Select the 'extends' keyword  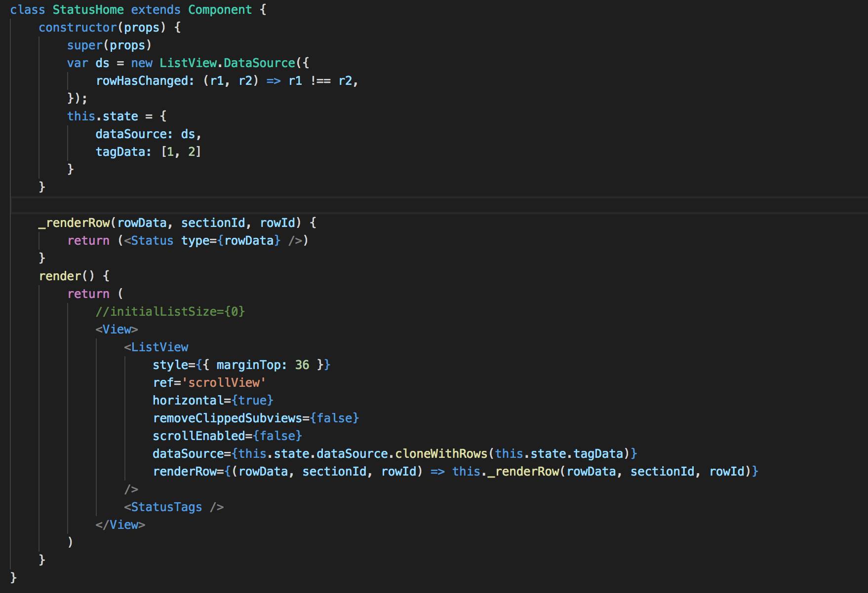click(x=156, y=10)
